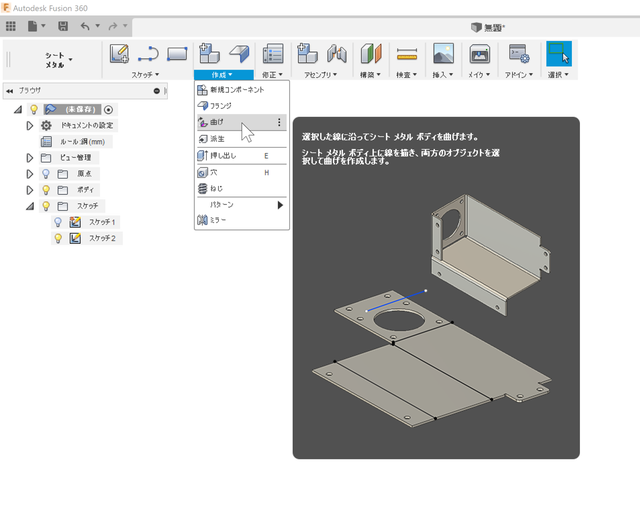Collapse the root component tree triangle
Screen dimensions: 640x526
[x=18, y=109]
